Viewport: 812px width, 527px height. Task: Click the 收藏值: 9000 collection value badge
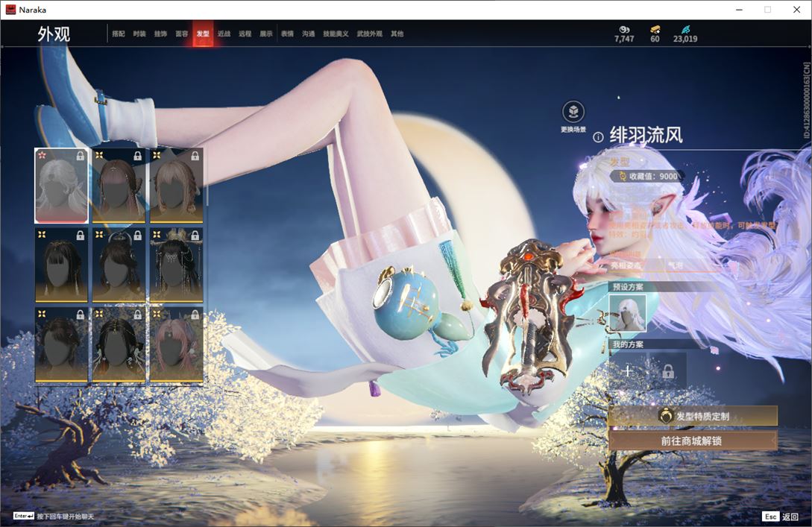(646, 177)
